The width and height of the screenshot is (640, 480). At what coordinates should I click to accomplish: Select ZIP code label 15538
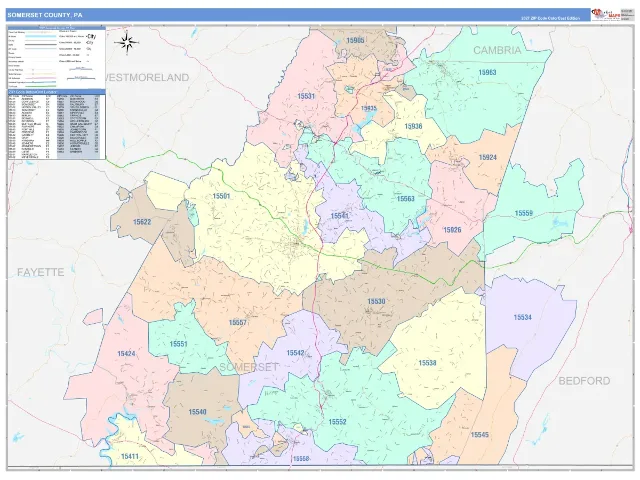427,362
